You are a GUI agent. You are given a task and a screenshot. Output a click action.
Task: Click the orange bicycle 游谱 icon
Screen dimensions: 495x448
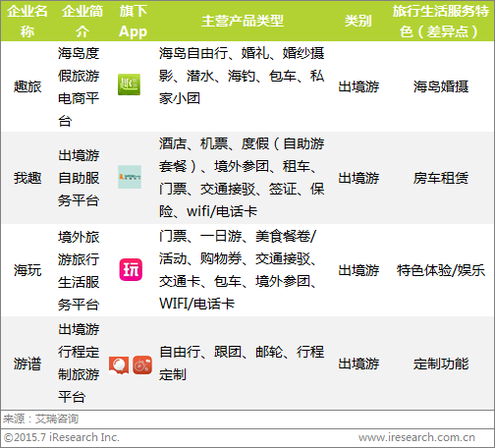click(142, 364)
